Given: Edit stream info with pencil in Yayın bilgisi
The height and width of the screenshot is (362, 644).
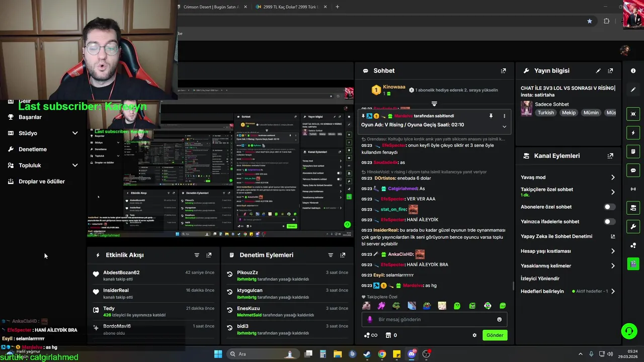Looking at the screenshot, I should pyautogui.click(x=598, y=71).
